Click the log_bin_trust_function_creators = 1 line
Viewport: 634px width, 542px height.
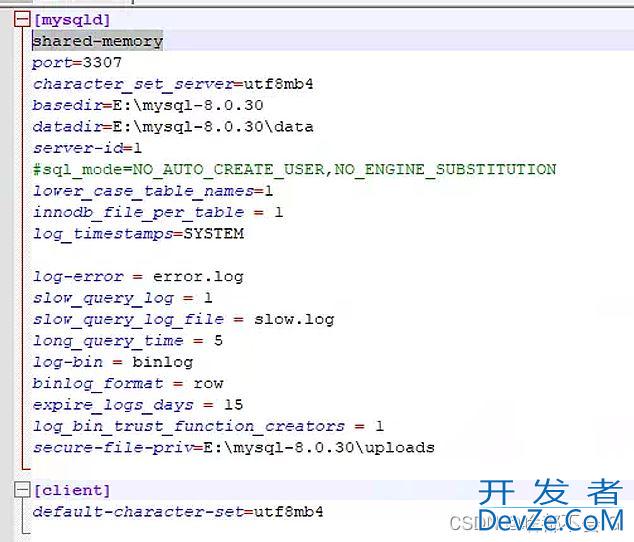coord(209,426)
